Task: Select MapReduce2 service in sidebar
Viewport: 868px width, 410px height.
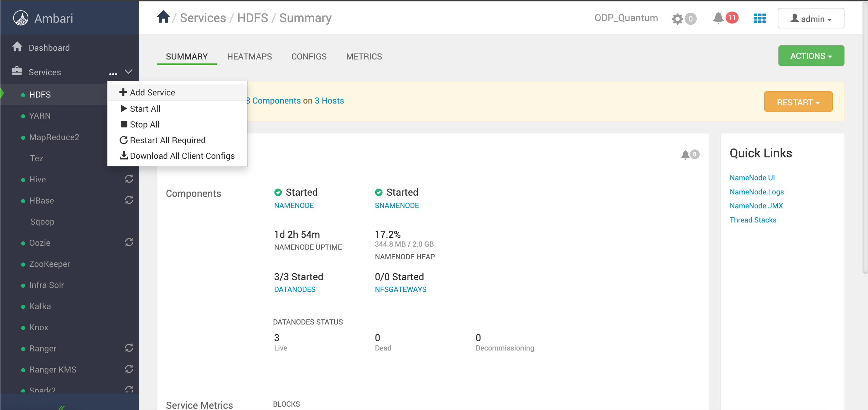Action: pos(54,137)
